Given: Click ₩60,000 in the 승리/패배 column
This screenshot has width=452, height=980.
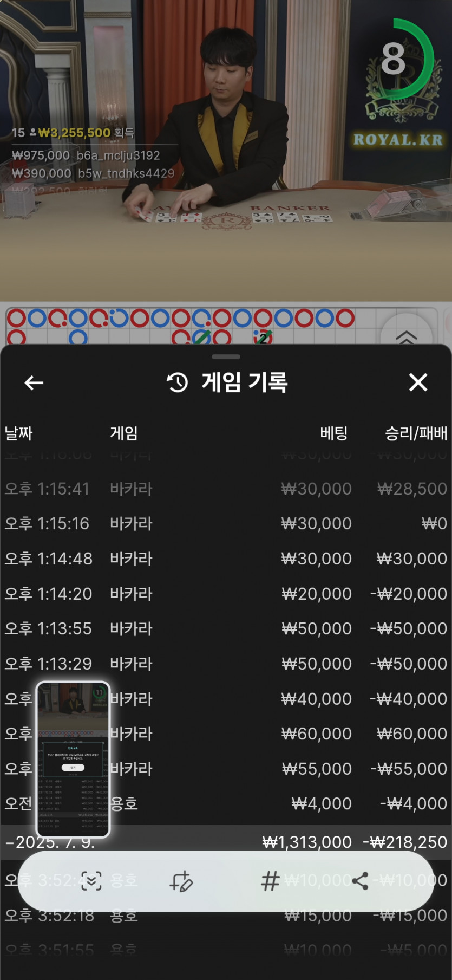Looking at the screenshot, I should 412,734.
